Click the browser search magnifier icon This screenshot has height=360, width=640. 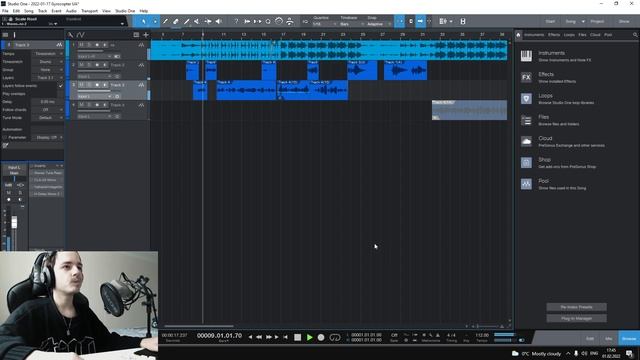(635, 35)
